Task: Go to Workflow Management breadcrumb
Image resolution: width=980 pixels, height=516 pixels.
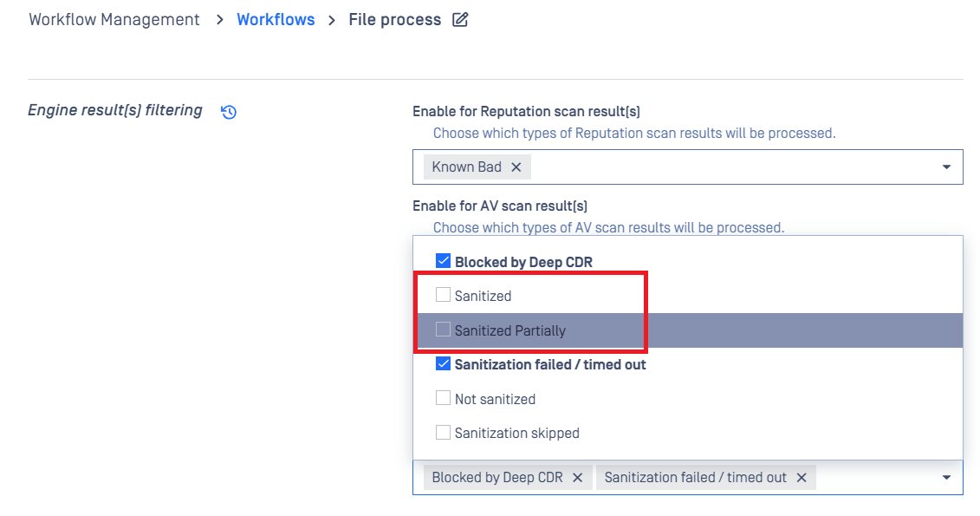Action: pos(114,19)
